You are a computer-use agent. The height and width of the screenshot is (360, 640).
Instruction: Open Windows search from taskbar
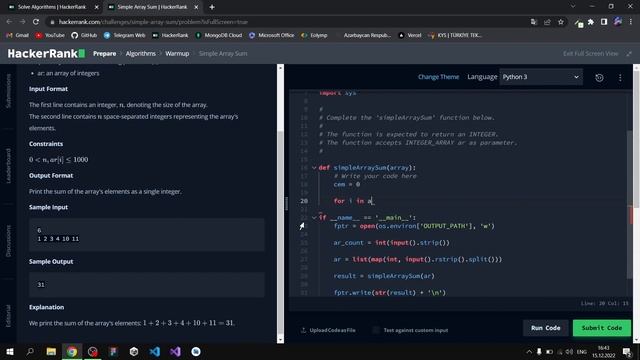pyautogui.click(x=30, y=351)
